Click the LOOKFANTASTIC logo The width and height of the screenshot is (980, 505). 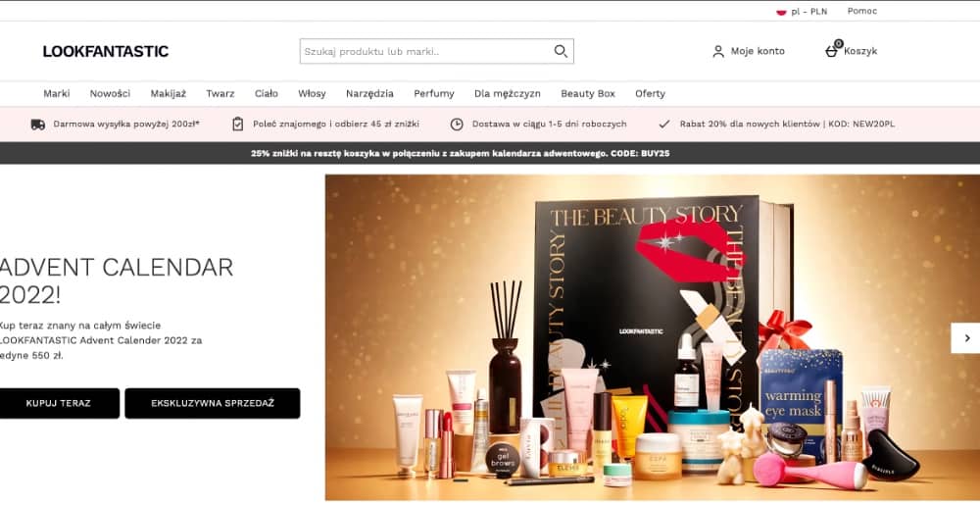tap(106, 51)
